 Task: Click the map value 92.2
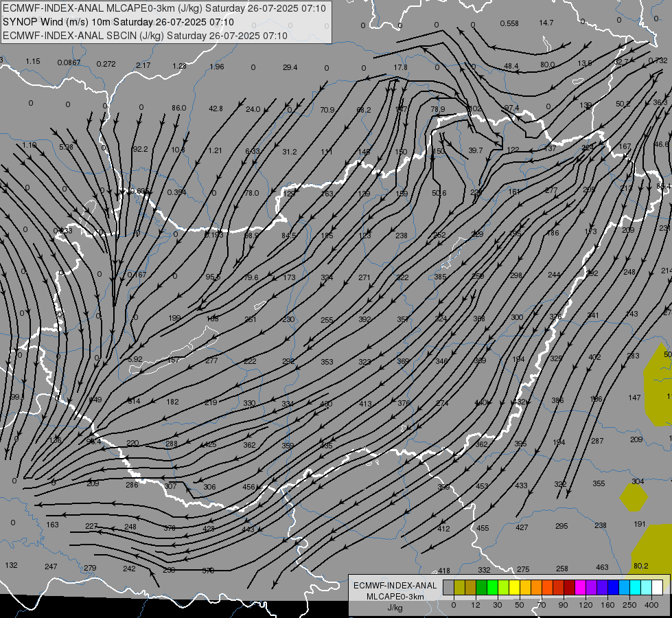pyautogui.click(x=140, y=149)
